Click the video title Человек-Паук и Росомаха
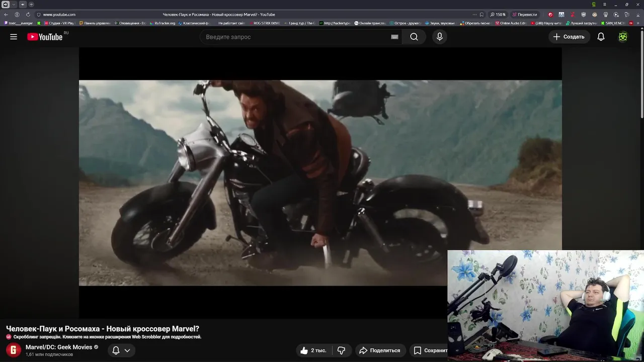The height and width of the screenshot is (362, 644). 103,329
